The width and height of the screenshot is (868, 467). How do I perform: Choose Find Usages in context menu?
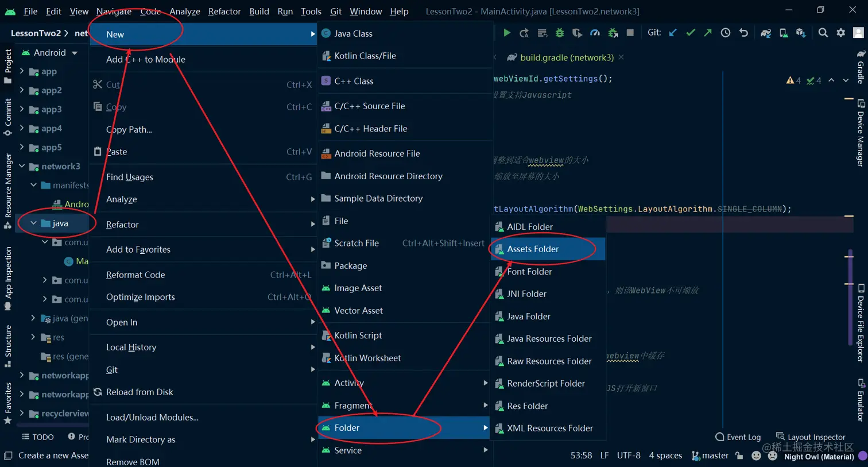tap(203, 177)
